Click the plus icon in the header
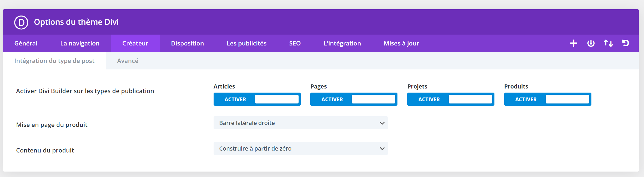Image resolution: width=644 pixels, height=177 pixels. (573, 43)
